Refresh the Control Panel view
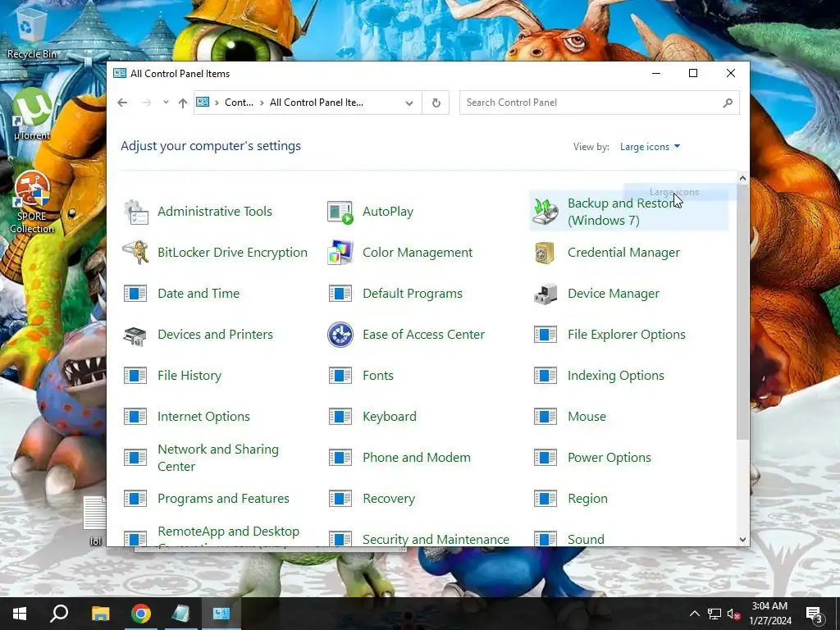 (x=436, y=103)
